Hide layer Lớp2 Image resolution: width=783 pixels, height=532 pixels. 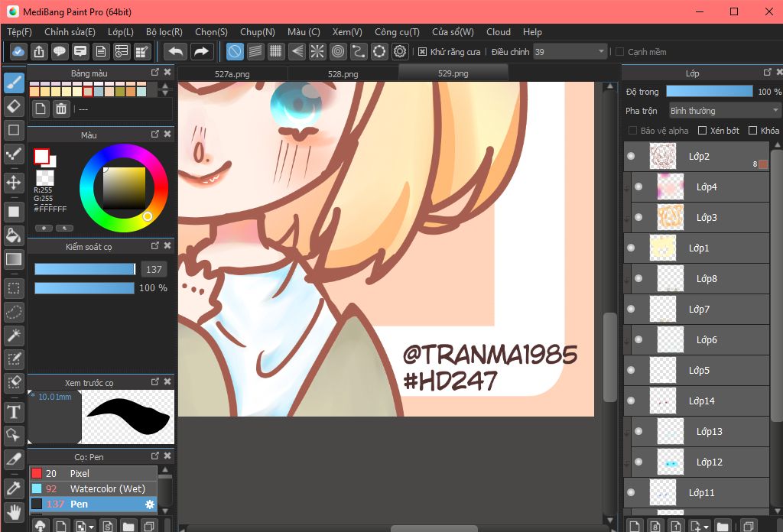pyautogui.click(x=631, y=156)
